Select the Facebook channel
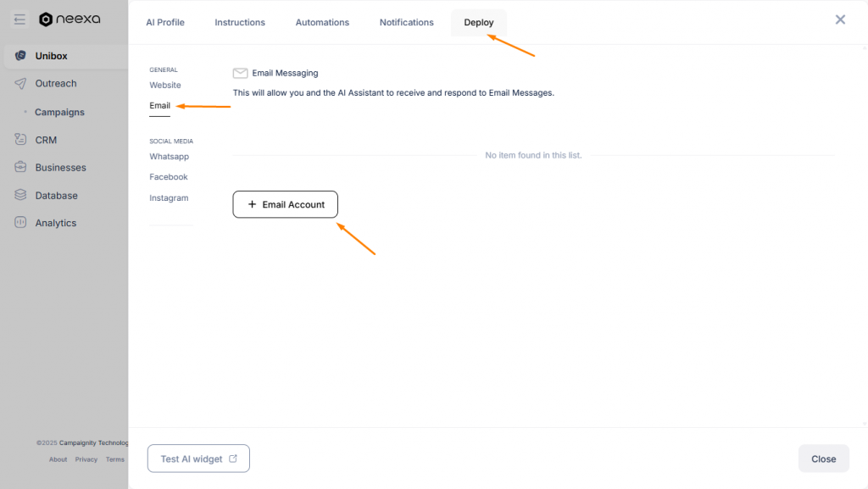This screenshot has height=489, width=868. click(168, 176)
